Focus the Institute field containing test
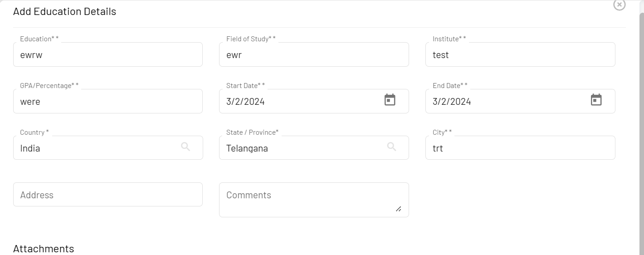 tap(520, 55)
